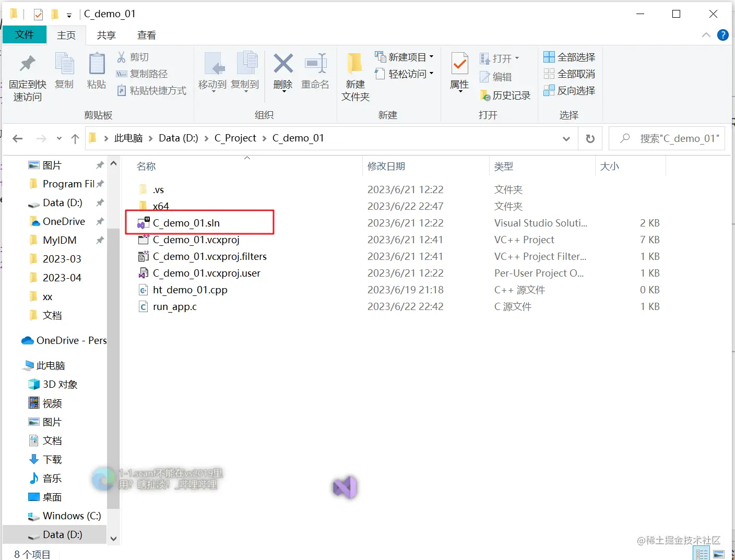Open recent locations dropdown arrow

coord(59,138)
